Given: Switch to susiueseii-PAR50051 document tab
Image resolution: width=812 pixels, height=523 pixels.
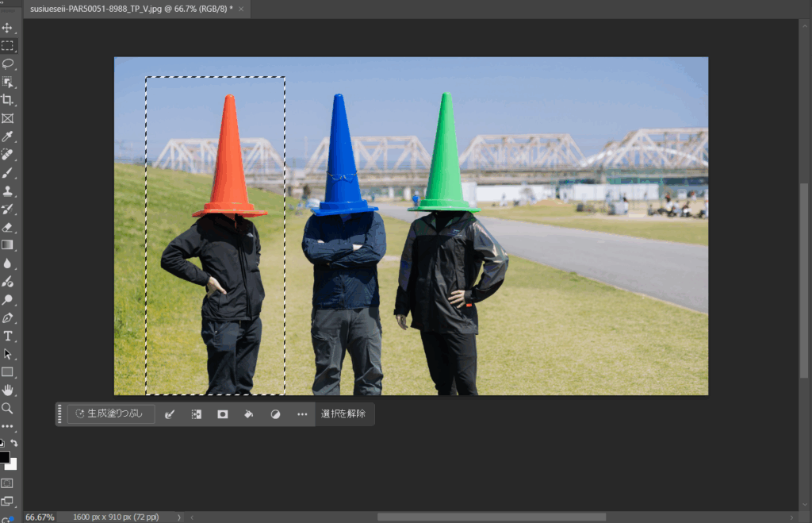Looking at the screenshot, I should [x=131, y=9].
